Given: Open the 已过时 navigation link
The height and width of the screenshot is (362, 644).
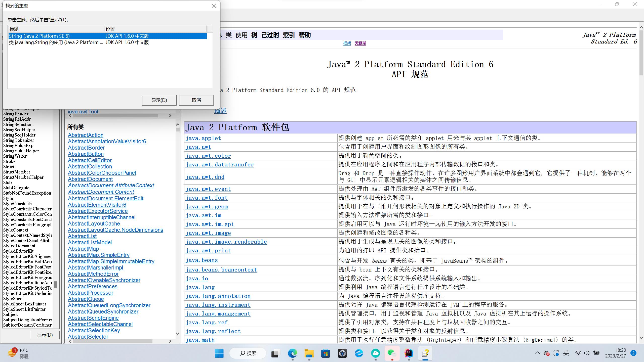Looking at the screenshot, I should click(270, 35).
